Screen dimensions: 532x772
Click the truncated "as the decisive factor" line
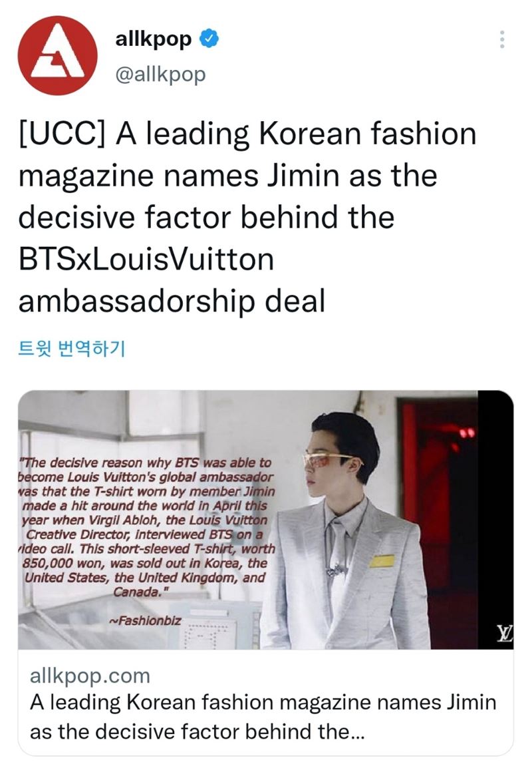pyautogui.click(x=197, y=731)
